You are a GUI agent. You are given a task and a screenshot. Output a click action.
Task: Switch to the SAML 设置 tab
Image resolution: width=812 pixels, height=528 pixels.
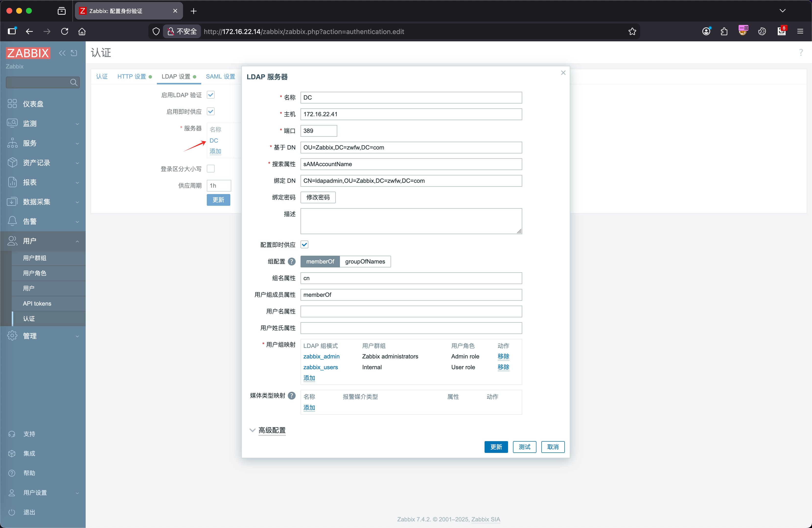[x=220, y=76]
